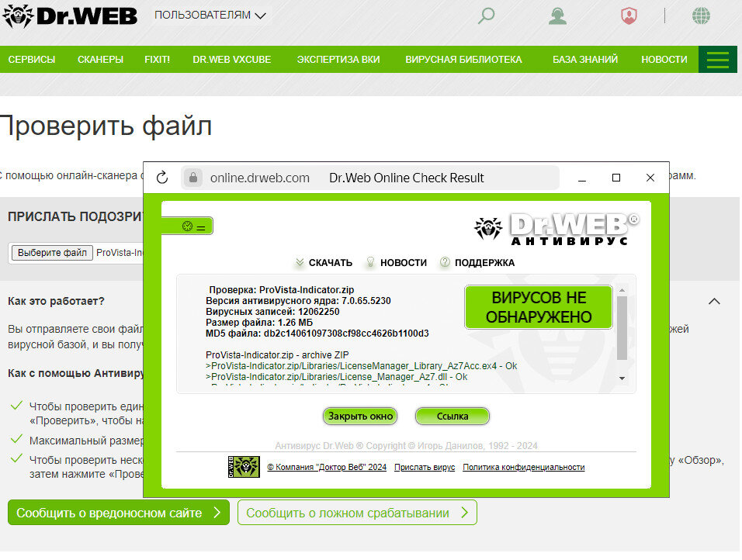
Task: Click the Выберите файл button
Action: [52, 253]
